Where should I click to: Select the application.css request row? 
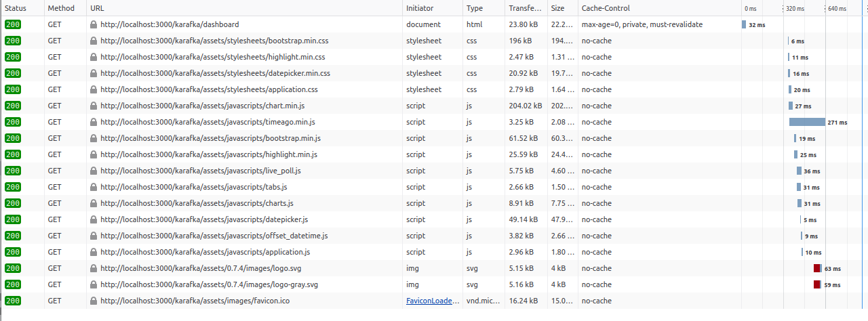[434, 89]
